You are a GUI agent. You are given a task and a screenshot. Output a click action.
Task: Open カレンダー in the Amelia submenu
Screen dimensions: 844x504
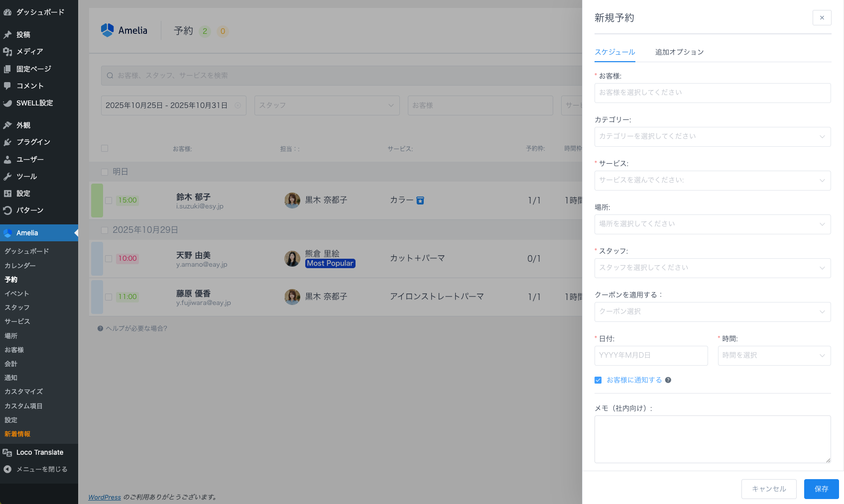click(20, 266)
